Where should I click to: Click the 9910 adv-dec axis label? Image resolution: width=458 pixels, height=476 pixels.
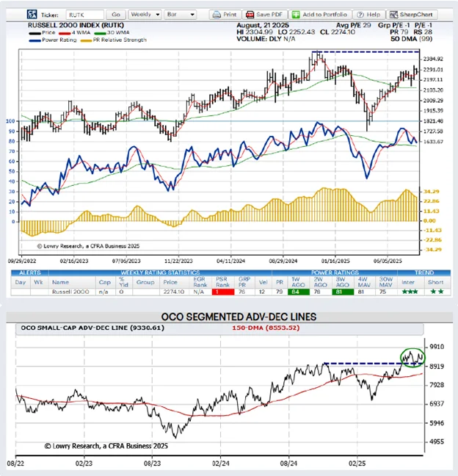[x=437, y=347]
